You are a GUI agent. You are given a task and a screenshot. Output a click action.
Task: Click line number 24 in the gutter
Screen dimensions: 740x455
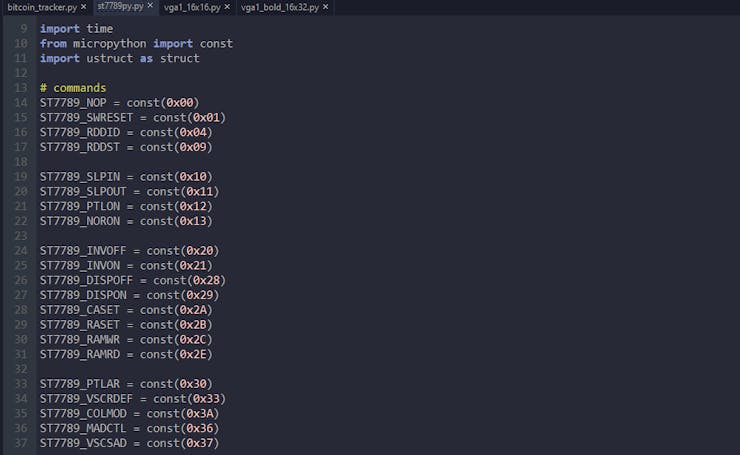[x=21, y=251]
